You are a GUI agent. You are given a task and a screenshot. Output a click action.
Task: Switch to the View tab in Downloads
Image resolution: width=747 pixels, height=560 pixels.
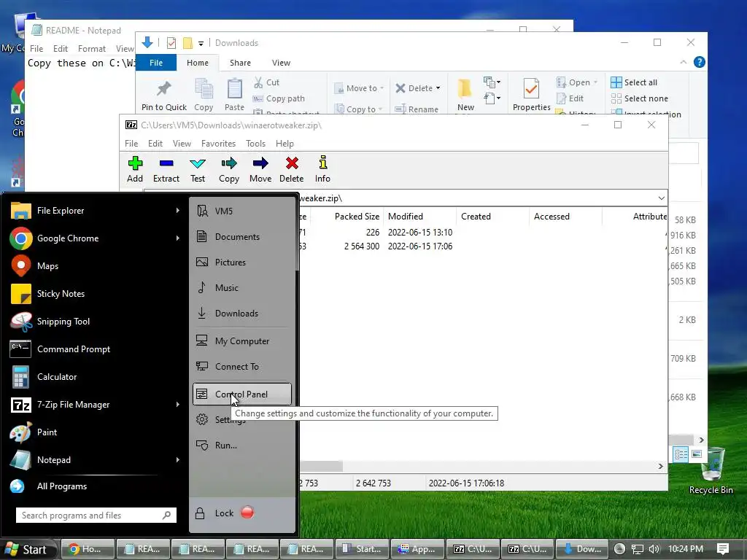tap(281, 63)
